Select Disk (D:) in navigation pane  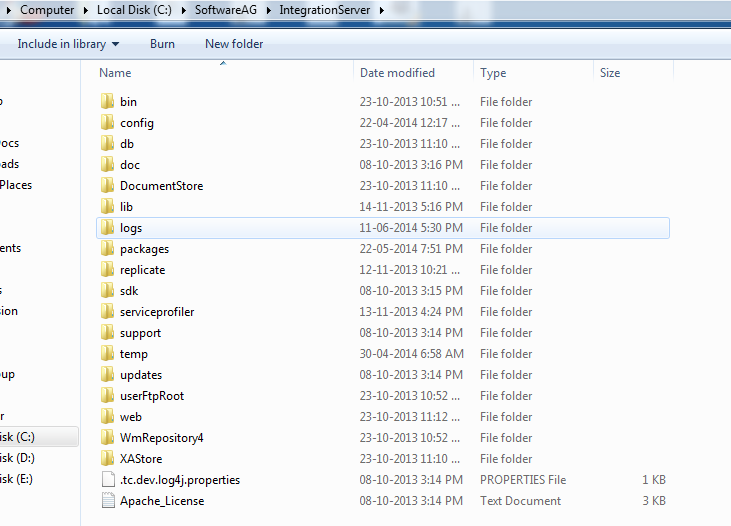pyautogui.click(x=17, y=458)
